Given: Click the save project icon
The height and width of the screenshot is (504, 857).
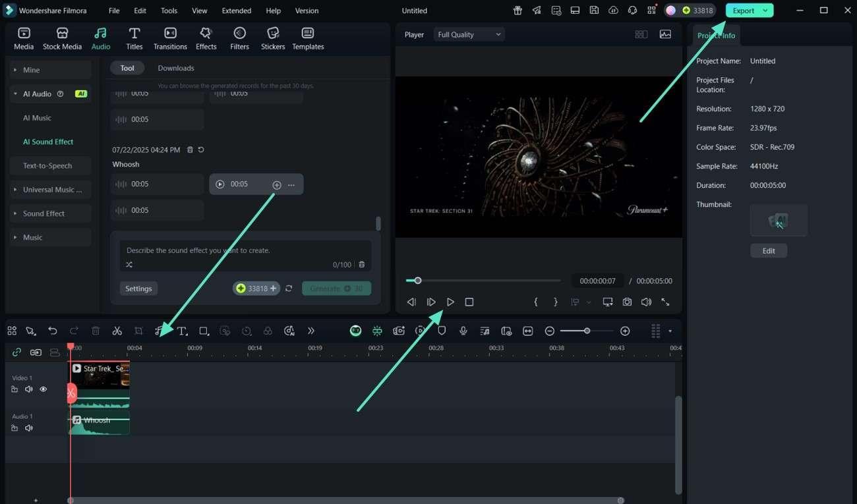Looking at the screenshot, I should [594, 11].
